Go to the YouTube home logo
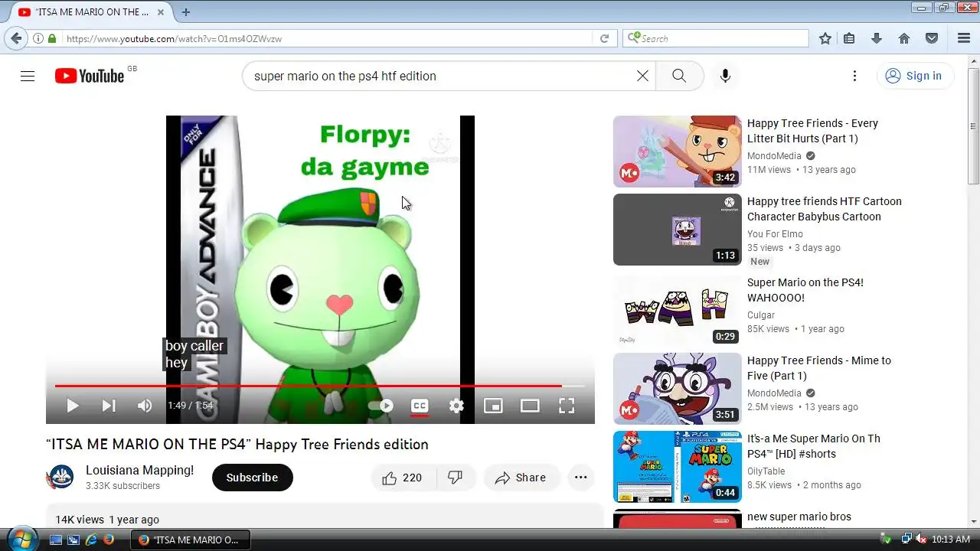The height and width of the screenshot is (551, 980). (x=90, y=76)
